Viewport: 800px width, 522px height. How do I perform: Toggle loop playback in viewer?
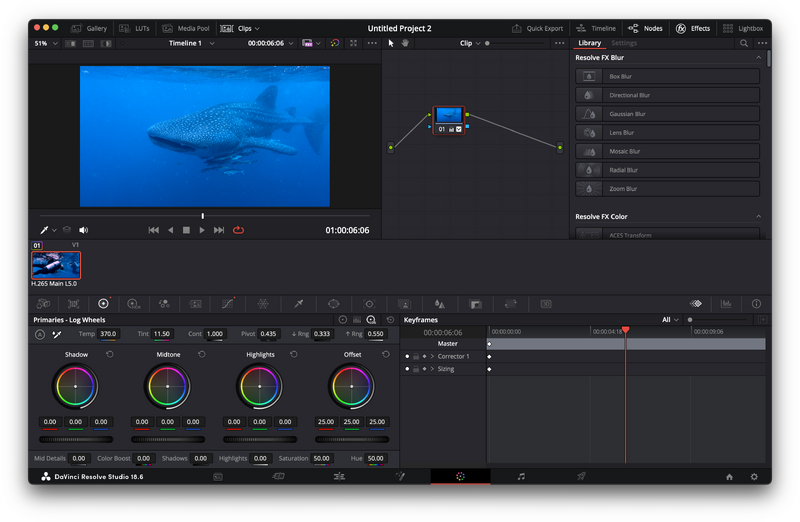point(238,230)
